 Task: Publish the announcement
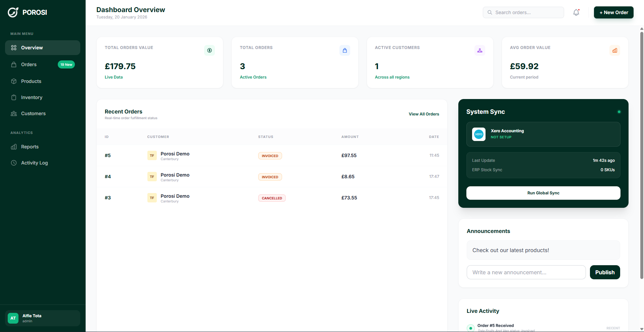point(605,272)
